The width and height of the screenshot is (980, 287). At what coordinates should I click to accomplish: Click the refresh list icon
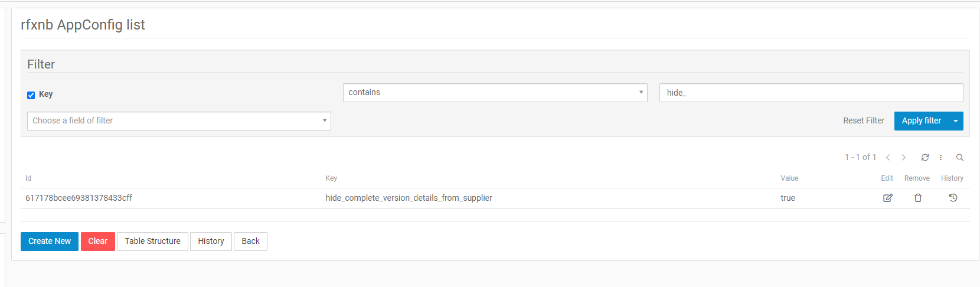tap(925, 157)
